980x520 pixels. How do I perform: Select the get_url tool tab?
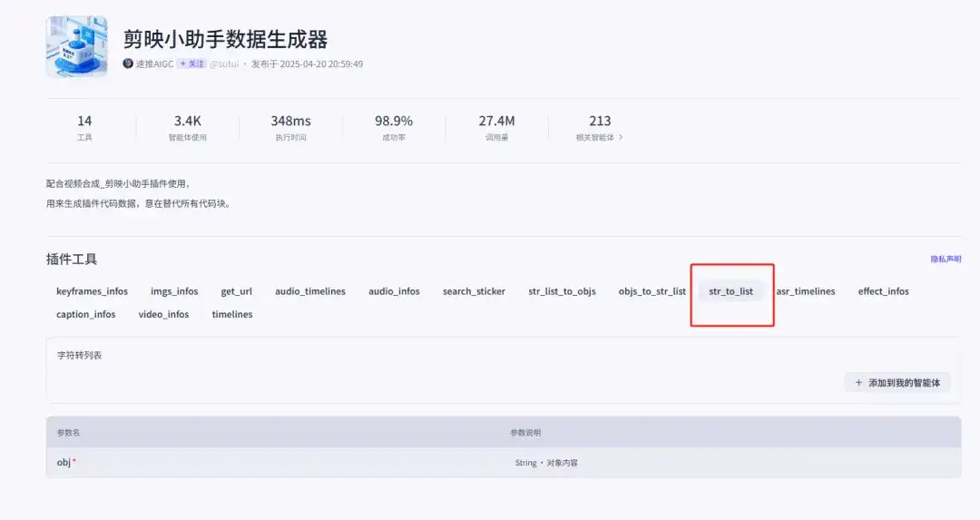point(236,291)
